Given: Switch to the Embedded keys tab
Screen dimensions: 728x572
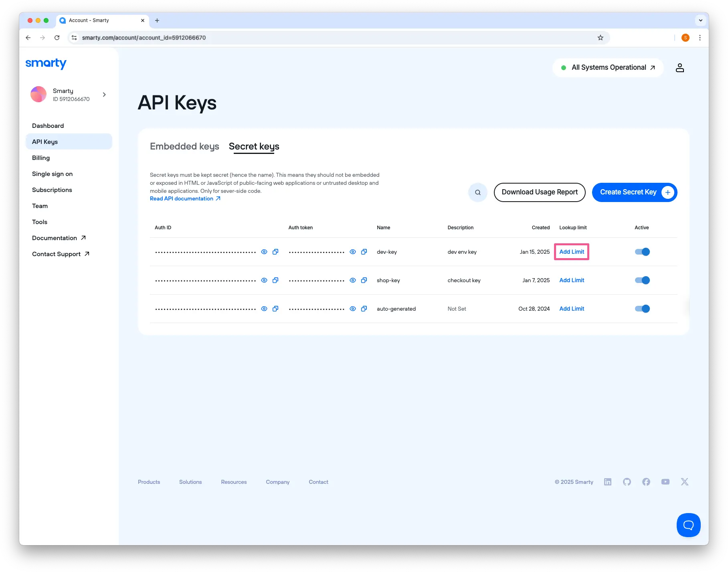Looking at the screenshot, I should coord(184,146).
